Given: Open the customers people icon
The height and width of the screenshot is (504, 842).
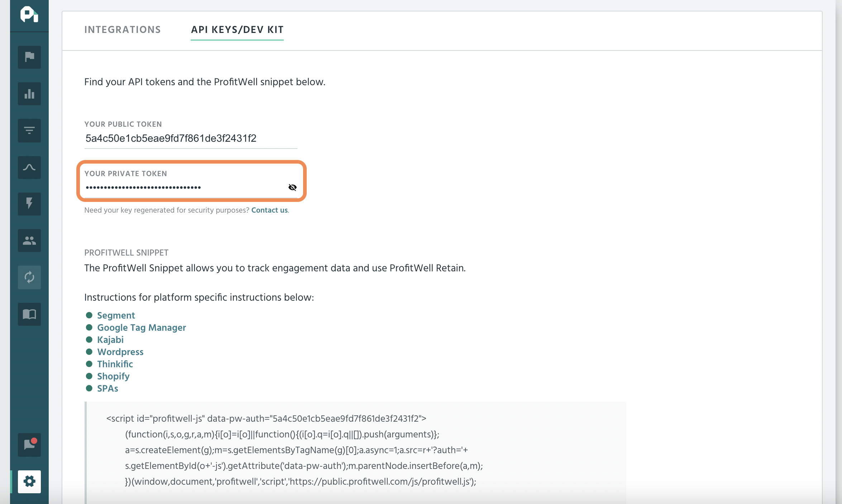Looking at the screenshot, I should coord(29,241).
